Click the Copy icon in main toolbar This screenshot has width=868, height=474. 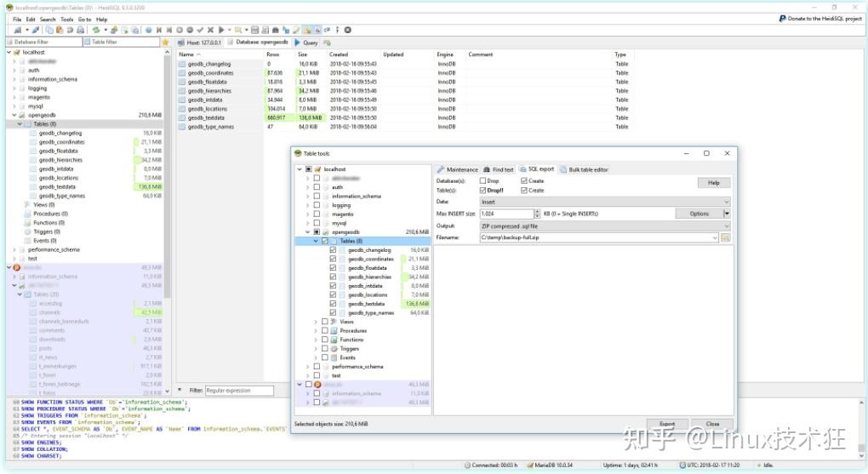pyautogui.click(x=49, y=30)
